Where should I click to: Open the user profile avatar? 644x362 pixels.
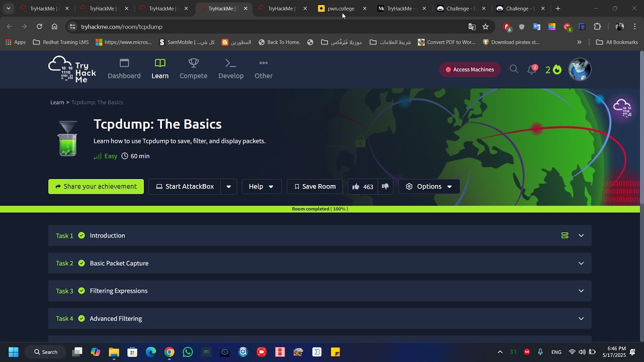(x=580, y=69)
